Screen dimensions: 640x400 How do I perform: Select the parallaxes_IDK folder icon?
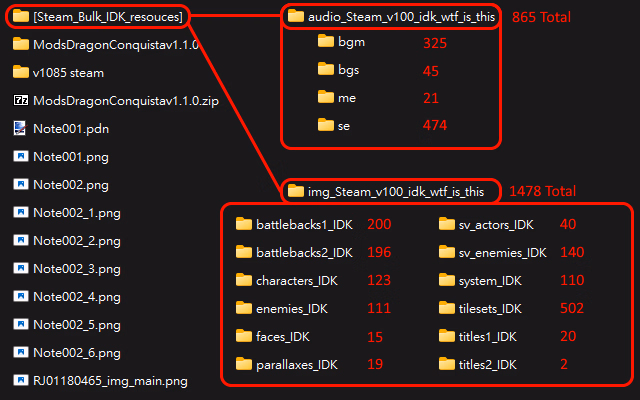(x=244, y=364)
